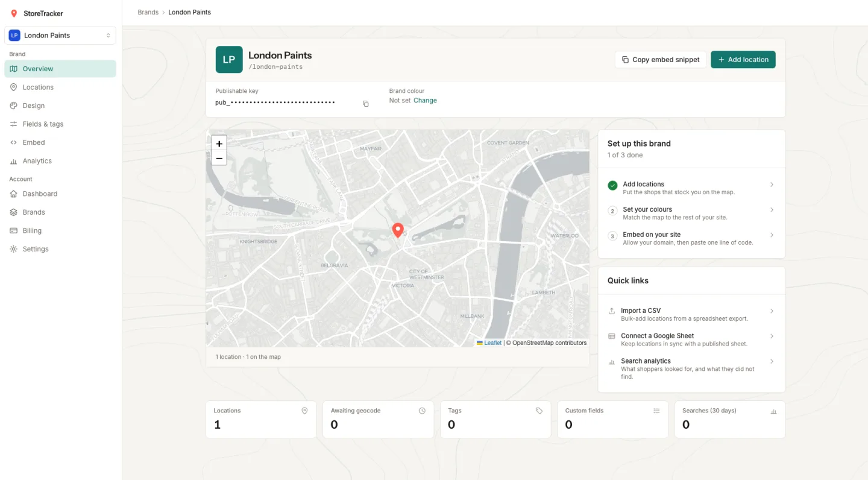Image resolution: width=868 pixels, height=480 pixels.
Task: Navigate to Embed in the sidebar
Action: click(60, 142)
